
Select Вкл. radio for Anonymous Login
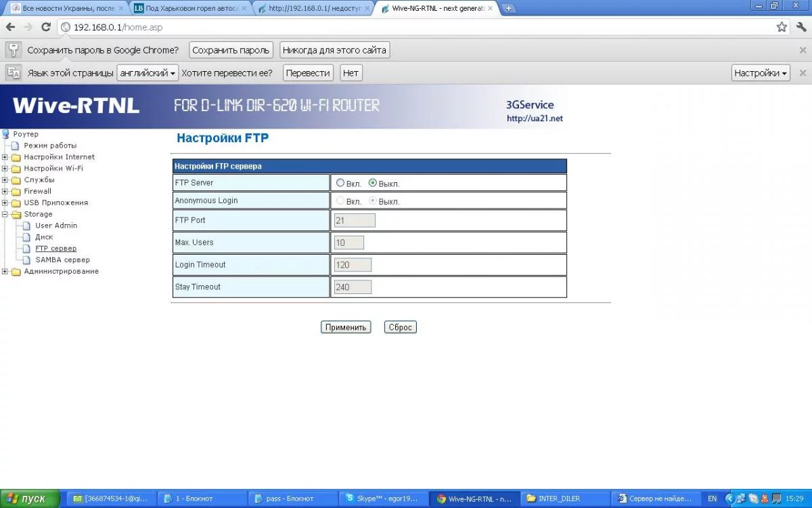click(x=340, y=201)
